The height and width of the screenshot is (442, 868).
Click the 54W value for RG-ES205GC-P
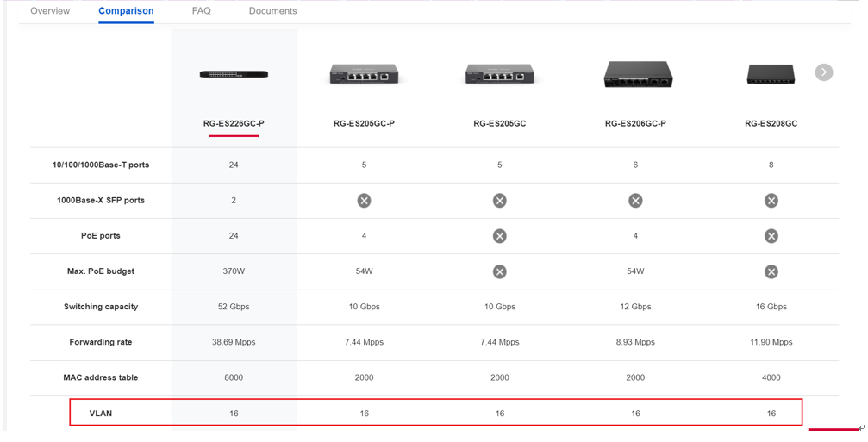coord(365,271)
